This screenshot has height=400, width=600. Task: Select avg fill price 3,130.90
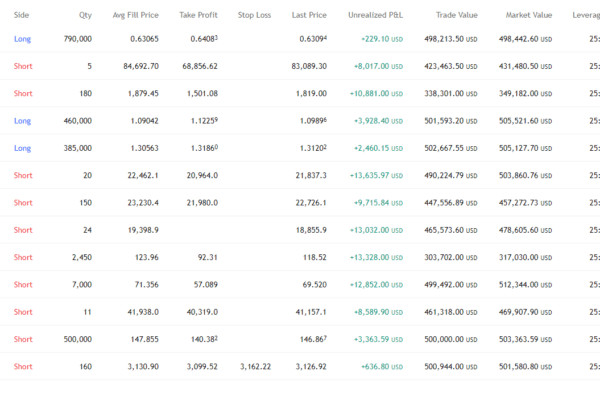[143, 367]
